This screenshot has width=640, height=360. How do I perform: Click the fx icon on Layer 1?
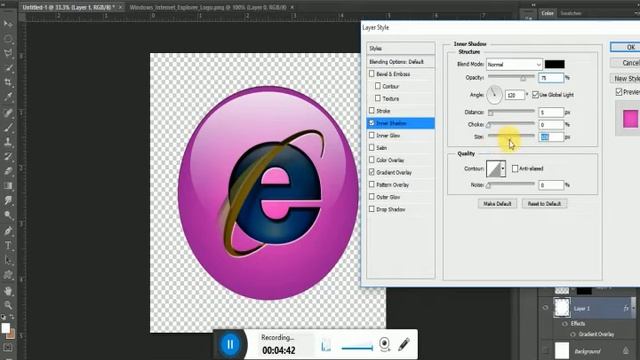tap(626, 309)
